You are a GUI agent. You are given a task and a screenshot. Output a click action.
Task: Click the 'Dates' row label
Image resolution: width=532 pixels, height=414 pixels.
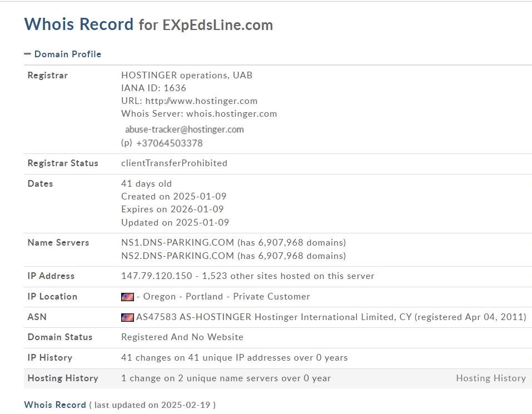40,184
